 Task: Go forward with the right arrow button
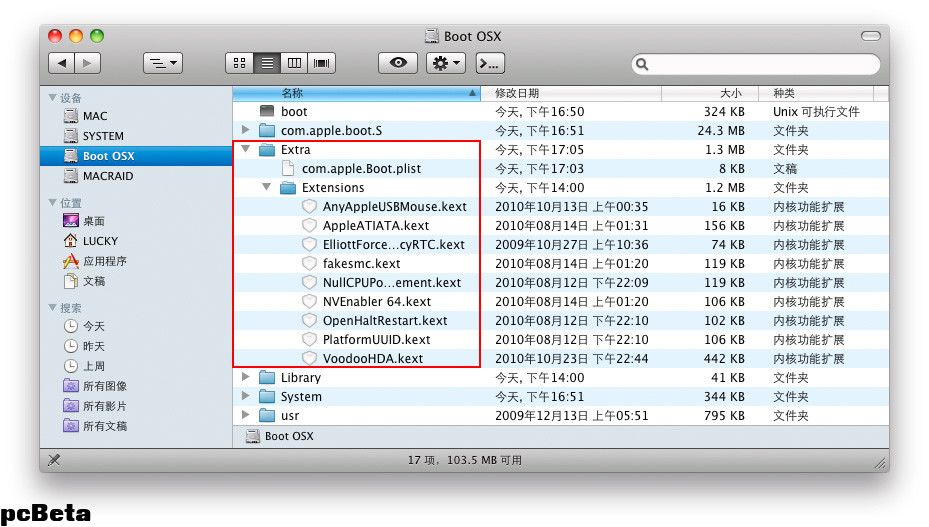point(87,63)
